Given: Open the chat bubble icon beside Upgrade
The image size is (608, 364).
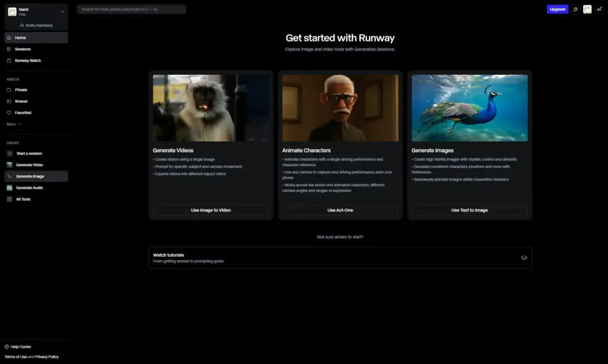Looking at the screenshot, I should click(x=575, y=10).
